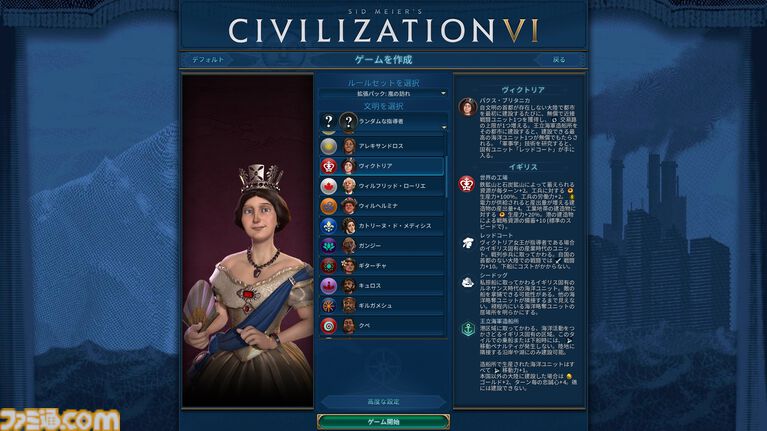Click the random leader question mark icon

click(x=349, y=121)
